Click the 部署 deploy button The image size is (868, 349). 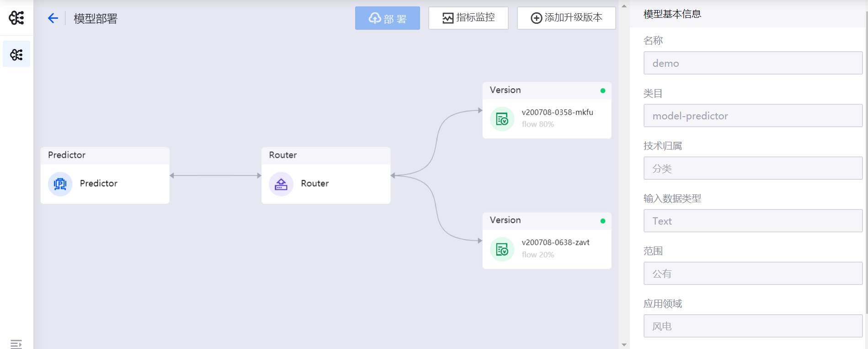click(387, 18)
